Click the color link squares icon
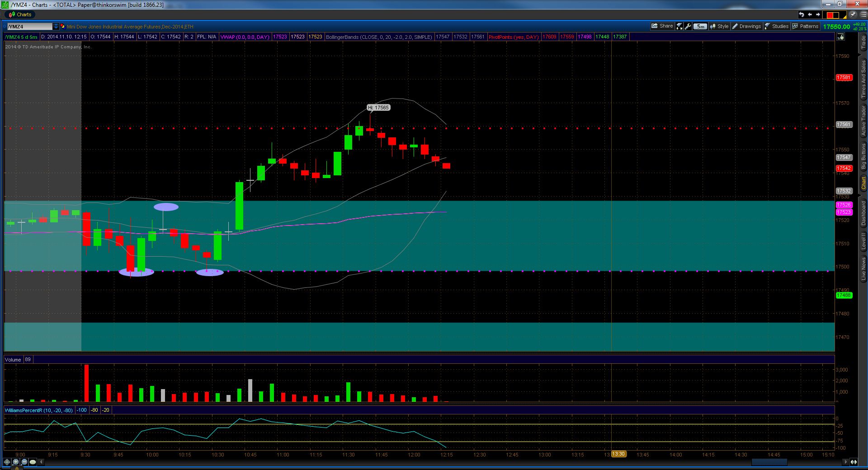The width and height of the screenshot is (868, 470). click(x=63, y=26)
